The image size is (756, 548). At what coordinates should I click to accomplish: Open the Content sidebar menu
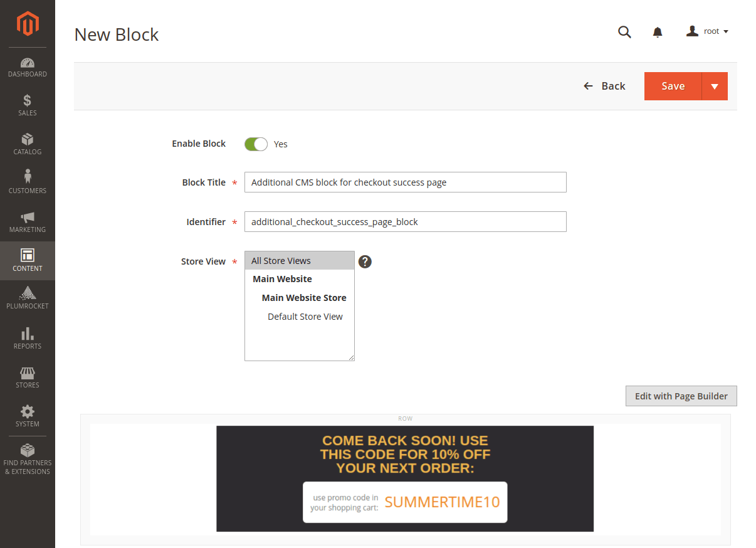tap(28, 261)
